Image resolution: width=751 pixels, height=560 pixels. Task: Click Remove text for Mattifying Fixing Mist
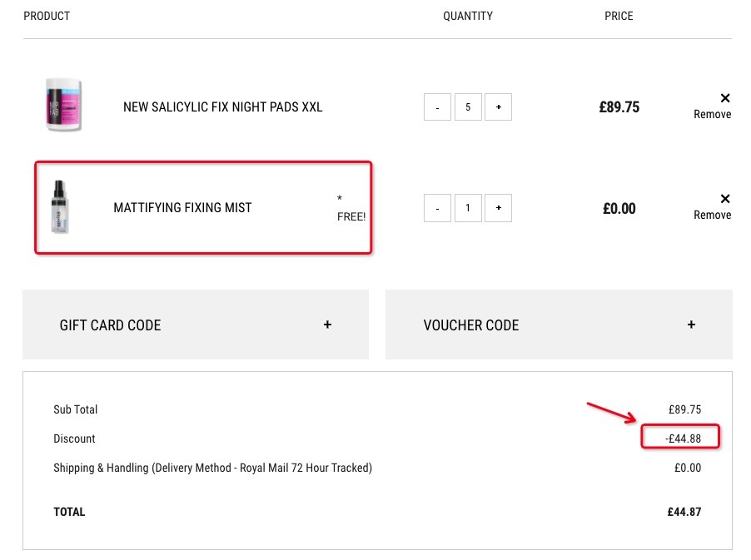click(x=712, y=215)
